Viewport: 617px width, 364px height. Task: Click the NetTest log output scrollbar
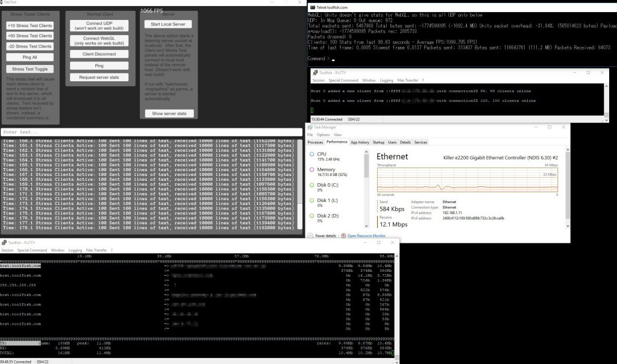click(300, 184)
